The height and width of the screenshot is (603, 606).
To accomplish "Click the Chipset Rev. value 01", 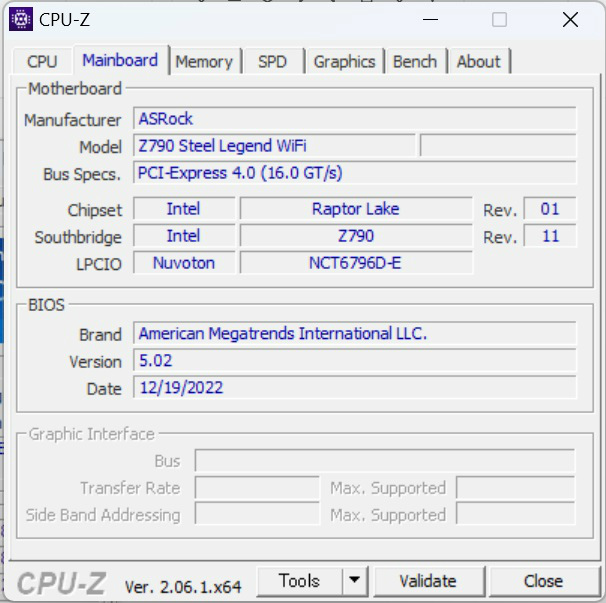I will (550, 209).
